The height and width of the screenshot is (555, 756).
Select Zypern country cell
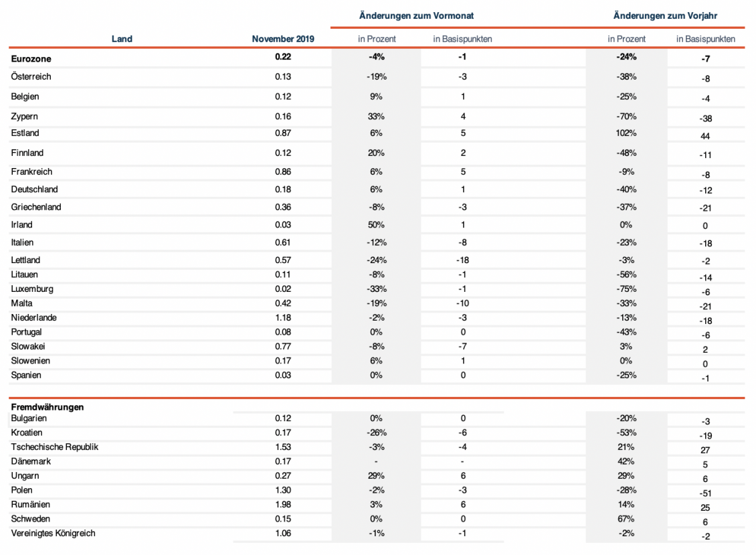click(24, 116)
